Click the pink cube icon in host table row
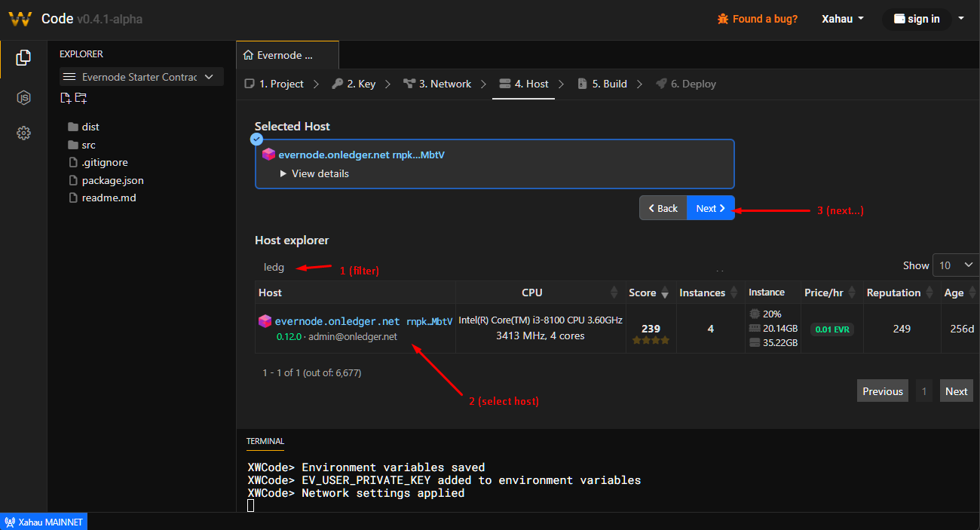 pos(265,321)
